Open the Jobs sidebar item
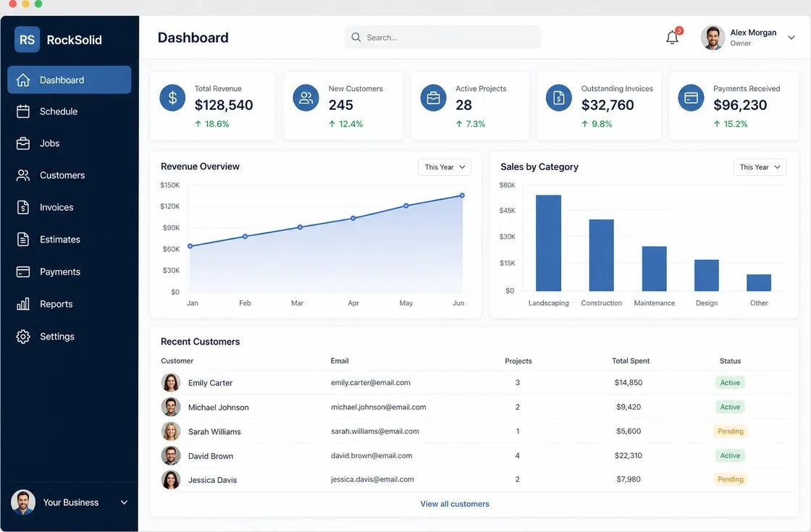The height and width of the screenshot is (532, 811). 70,143
